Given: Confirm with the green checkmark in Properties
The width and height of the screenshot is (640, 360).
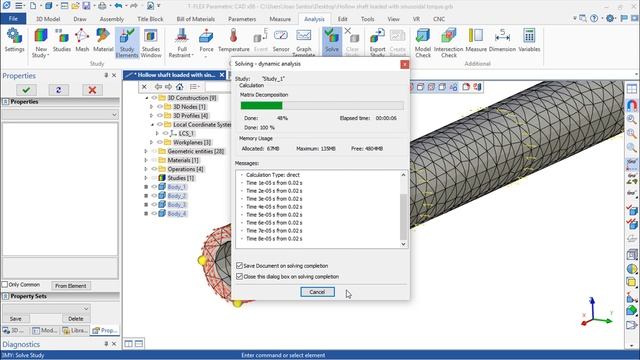Looking at the screenshot, I should point(26,90).
